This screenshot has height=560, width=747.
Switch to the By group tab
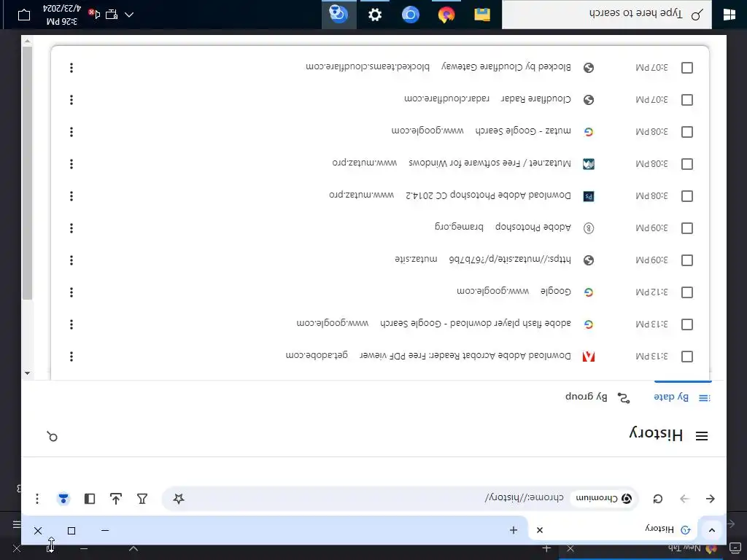pos(598,397)
